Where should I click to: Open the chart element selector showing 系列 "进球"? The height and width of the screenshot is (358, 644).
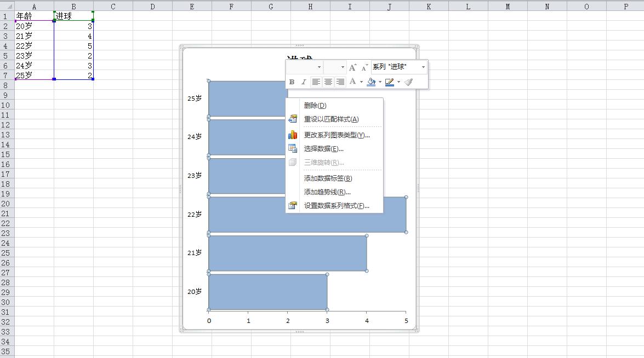coord(399,67)
